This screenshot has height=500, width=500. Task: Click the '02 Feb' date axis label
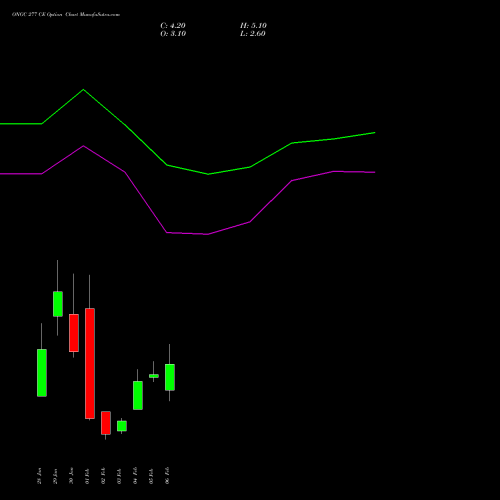point(103,476)
